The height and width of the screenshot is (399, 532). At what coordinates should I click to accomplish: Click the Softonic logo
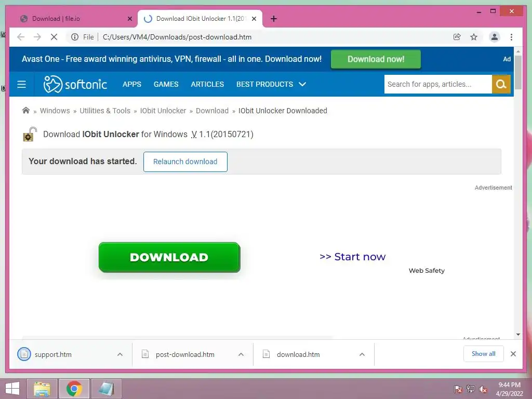click(75, 84)
